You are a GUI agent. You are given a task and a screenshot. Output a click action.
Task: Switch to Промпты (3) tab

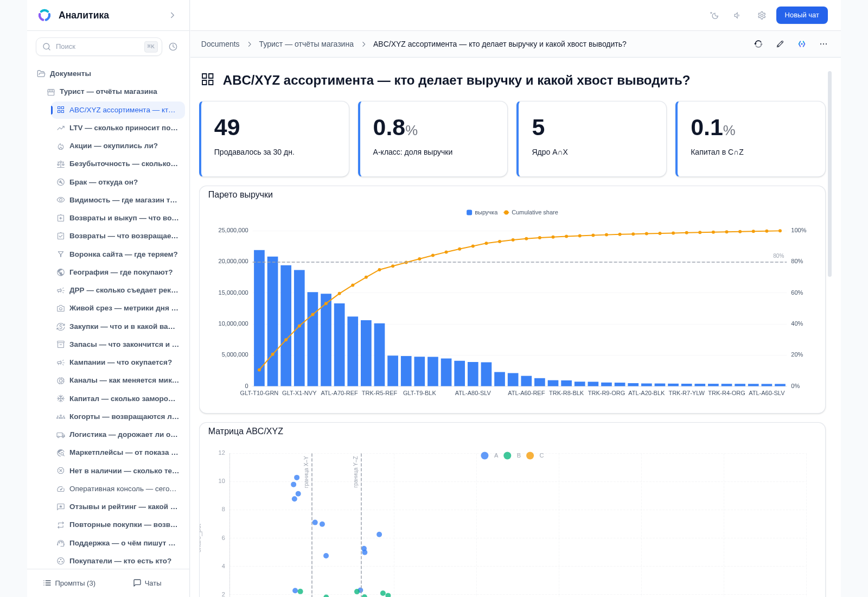[x=69, y=583]
